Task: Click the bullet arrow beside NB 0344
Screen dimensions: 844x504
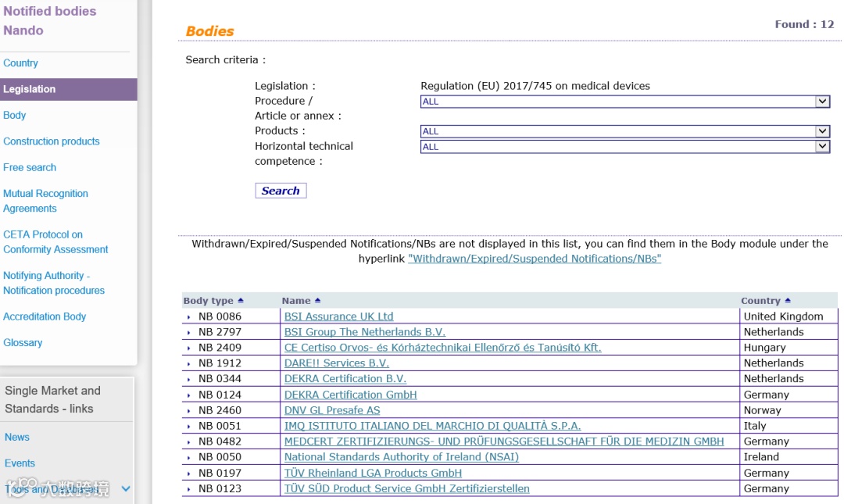Action: click(188, 380)
